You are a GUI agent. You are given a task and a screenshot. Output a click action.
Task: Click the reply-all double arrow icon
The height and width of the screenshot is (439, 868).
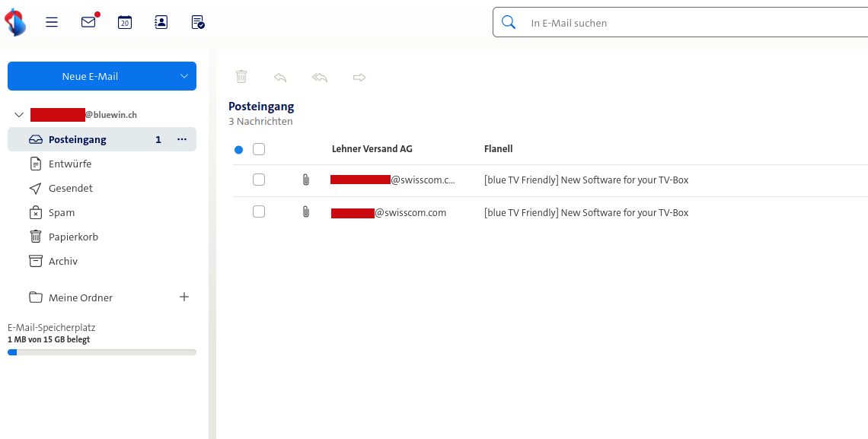[320, 77]
